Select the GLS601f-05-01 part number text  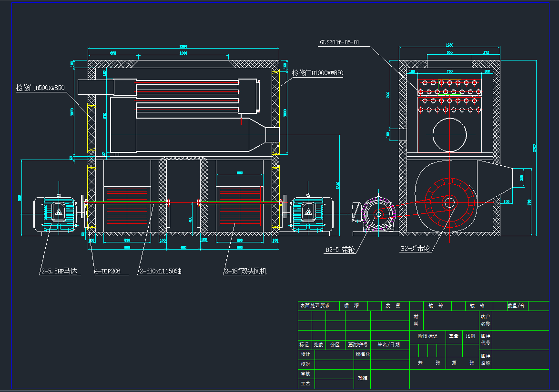[x=339, y=42]
